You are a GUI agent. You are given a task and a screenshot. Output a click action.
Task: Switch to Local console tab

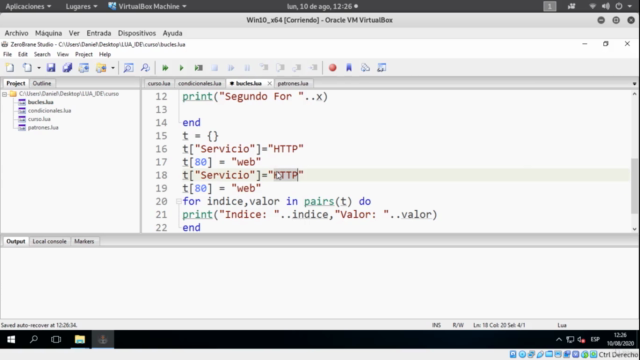pos(49,241)
